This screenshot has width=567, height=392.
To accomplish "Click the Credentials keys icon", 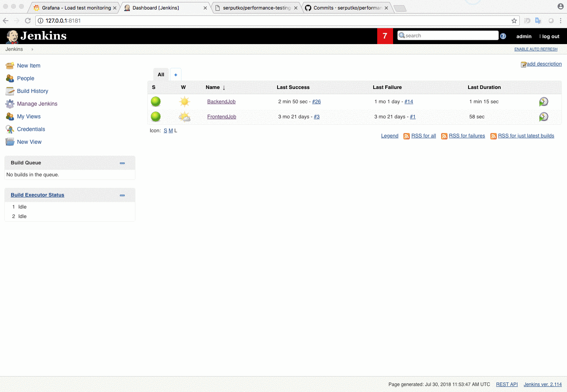I will pos(10,129).
